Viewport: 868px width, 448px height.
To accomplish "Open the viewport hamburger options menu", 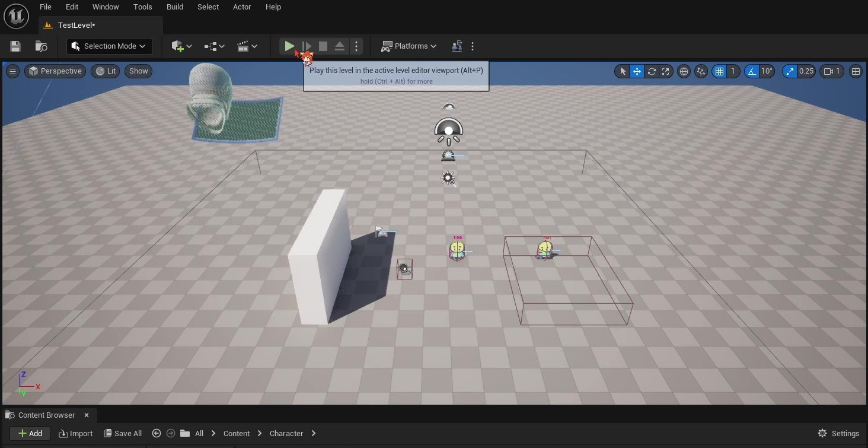I will (13, 71).
